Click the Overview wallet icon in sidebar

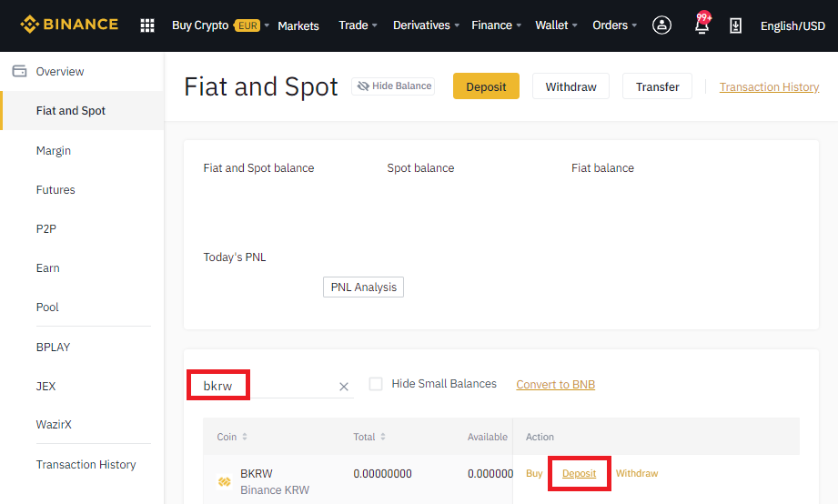click(19, 71)
